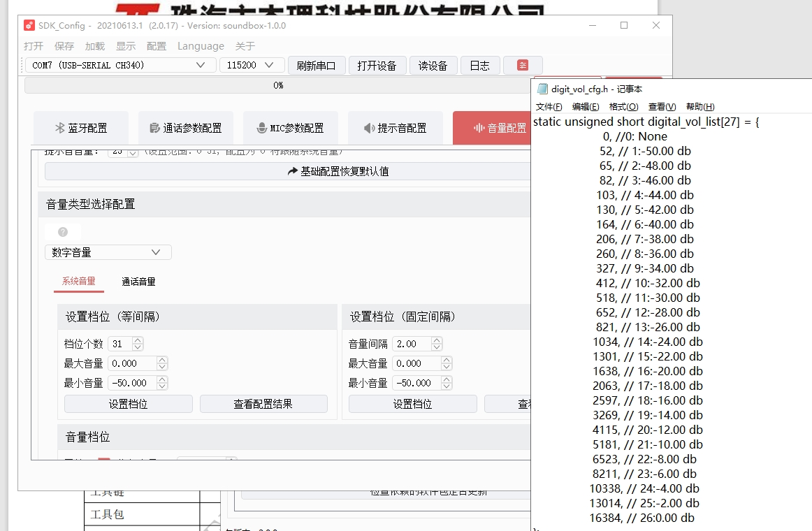Click the question mark help icon
Image resolution: width=812 pixels, height=531 pixels.
[63, 232]
